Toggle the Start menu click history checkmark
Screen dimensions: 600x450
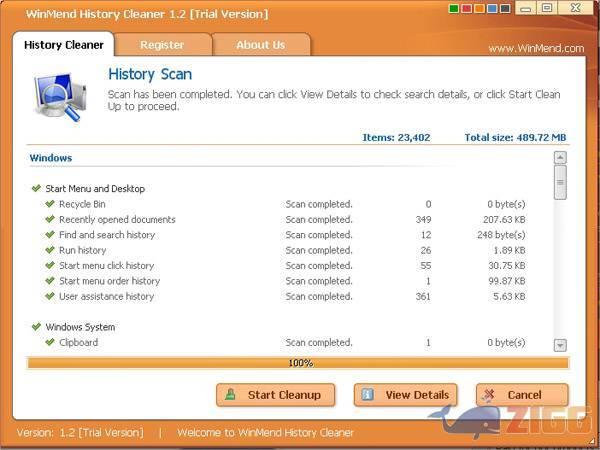50,266
